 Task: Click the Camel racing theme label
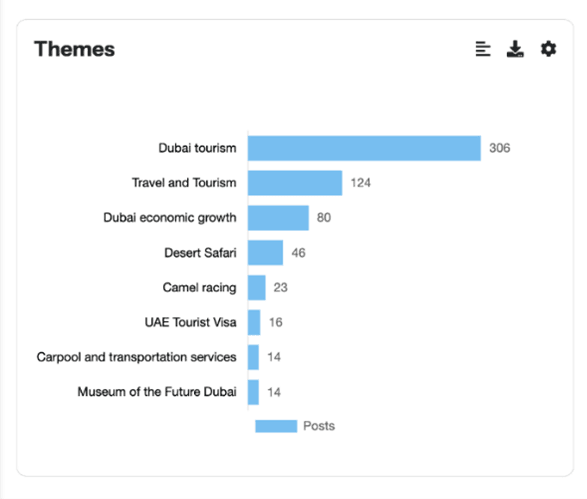200,287
